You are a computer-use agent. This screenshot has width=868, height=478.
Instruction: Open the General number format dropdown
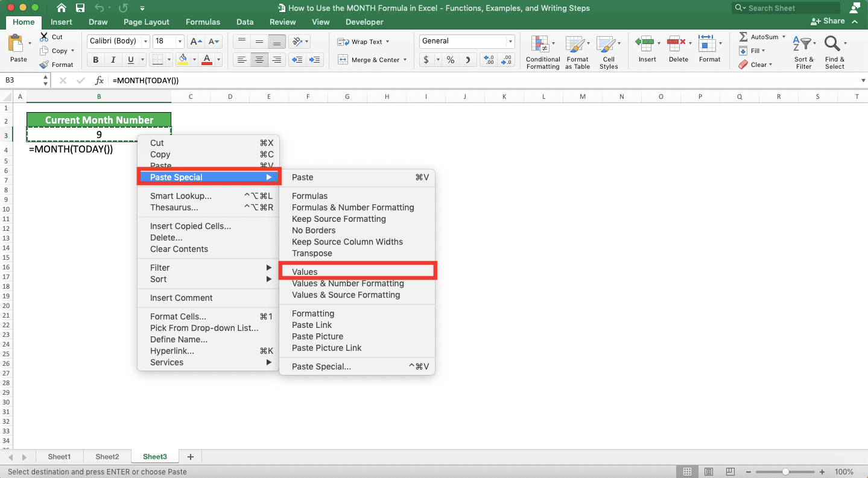[x=510, y=41]
